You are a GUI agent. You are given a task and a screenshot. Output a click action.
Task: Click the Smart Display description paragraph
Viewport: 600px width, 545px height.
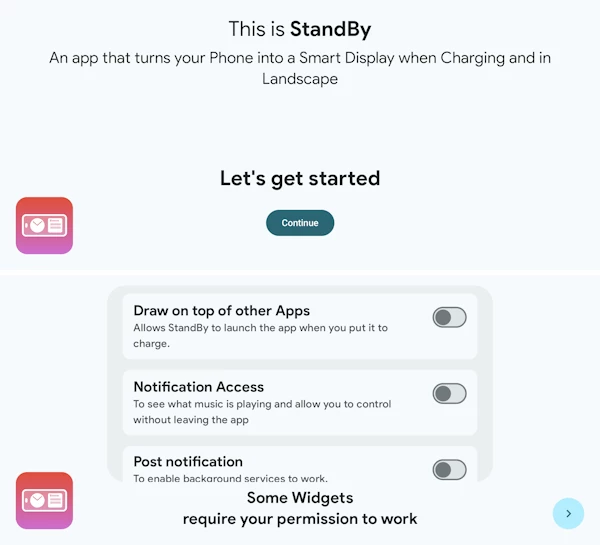pos(300,68)
